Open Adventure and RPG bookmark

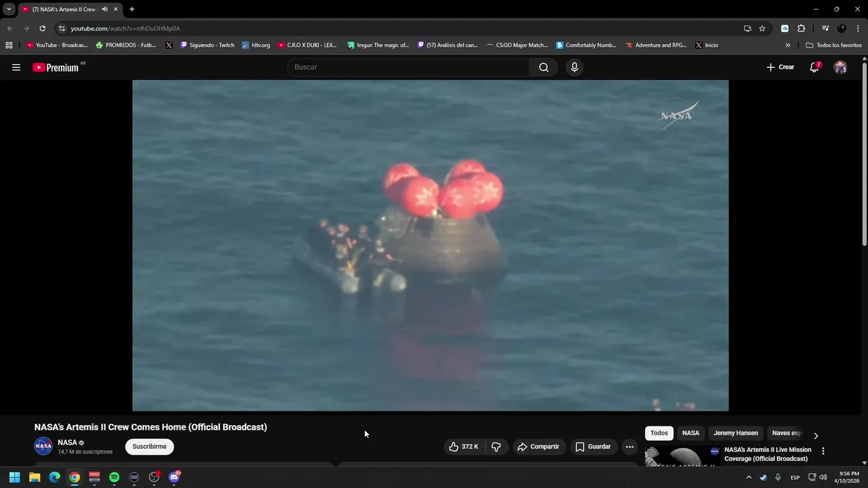tap(656, 45)
